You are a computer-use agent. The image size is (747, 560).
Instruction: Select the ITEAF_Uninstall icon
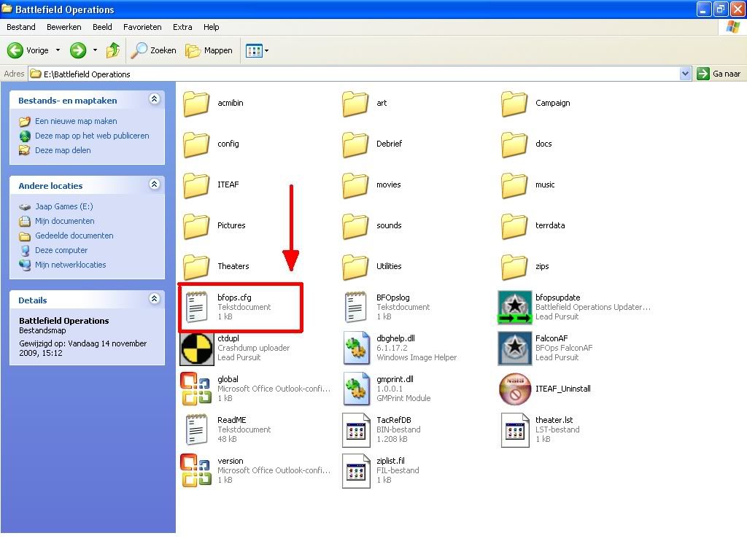514,389
